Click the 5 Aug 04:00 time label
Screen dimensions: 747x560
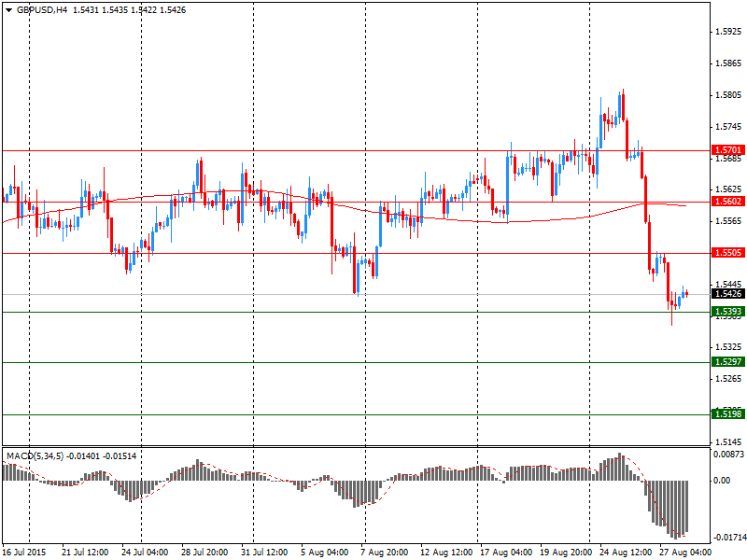coord(324,553)
